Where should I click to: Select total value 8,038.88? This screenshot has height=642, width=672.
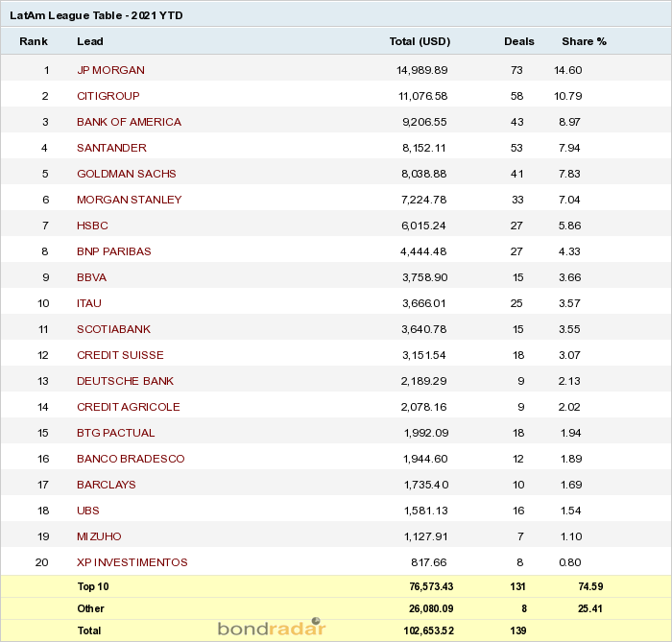(424, 174)
